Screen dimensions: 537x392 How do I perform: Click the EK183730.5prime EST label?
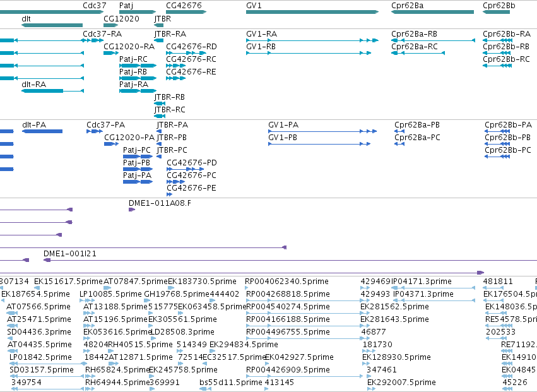click(202, 282)
